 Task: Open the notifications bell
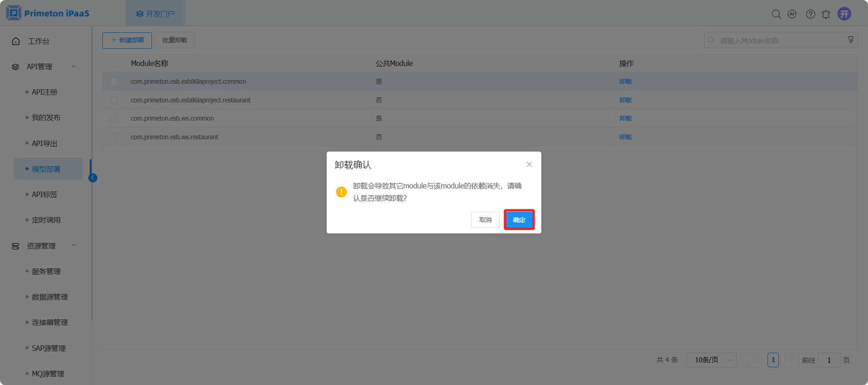826,14
